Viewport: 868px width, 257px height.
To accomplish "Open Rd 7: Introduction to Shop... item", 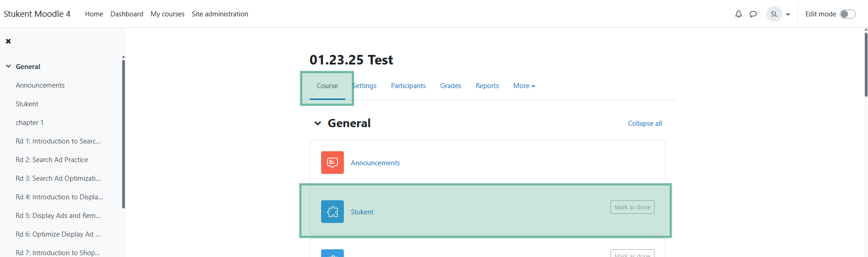I will [58, 252].
